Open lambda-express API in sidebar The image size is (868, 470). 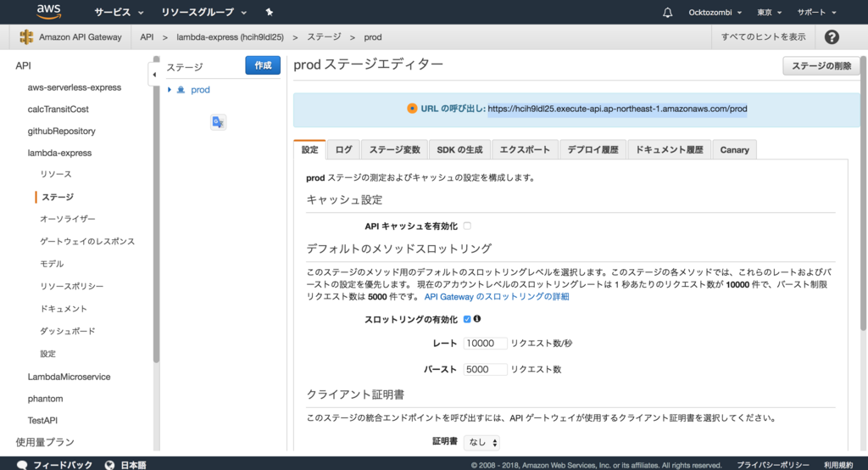click(60, 153)
